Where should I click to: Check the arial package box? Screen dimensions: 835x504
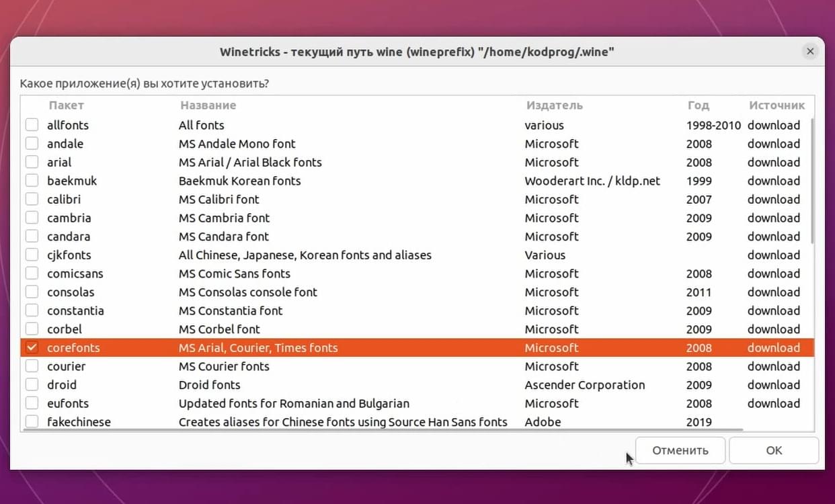pyautogui.click(x=32, y=163)
